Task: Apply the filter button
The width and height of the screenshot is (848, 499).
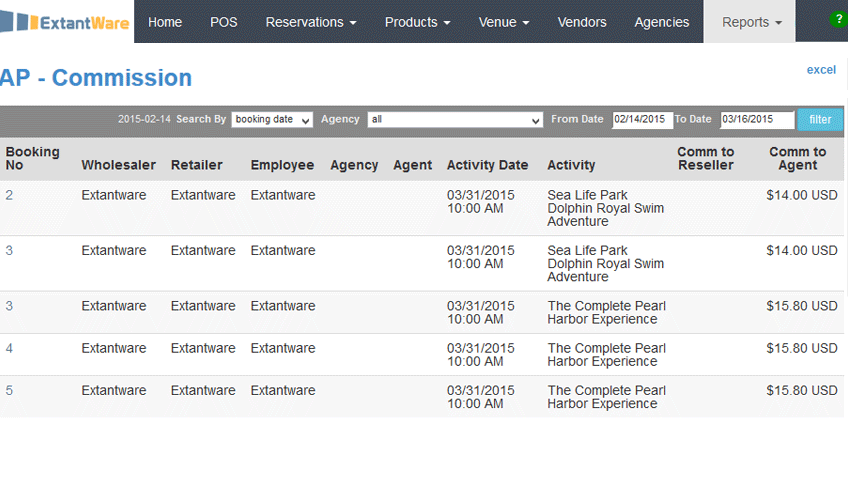Action: click(x=820, y=119)
